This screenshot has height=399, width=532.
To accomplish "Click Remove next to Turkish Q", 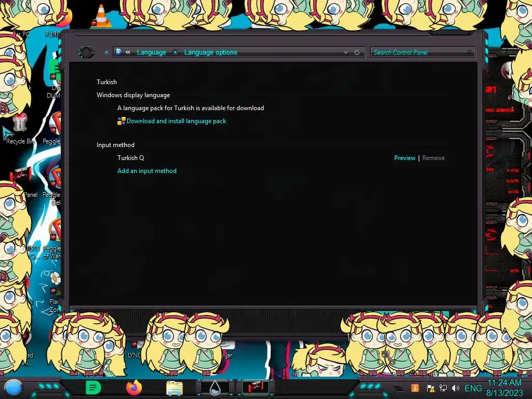I will (433, 158).
